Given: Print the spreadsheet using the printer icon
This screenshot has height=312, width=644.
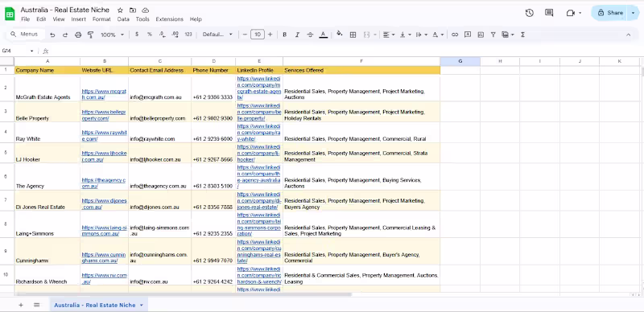Looking at the screenshot, I should [78, 35].
